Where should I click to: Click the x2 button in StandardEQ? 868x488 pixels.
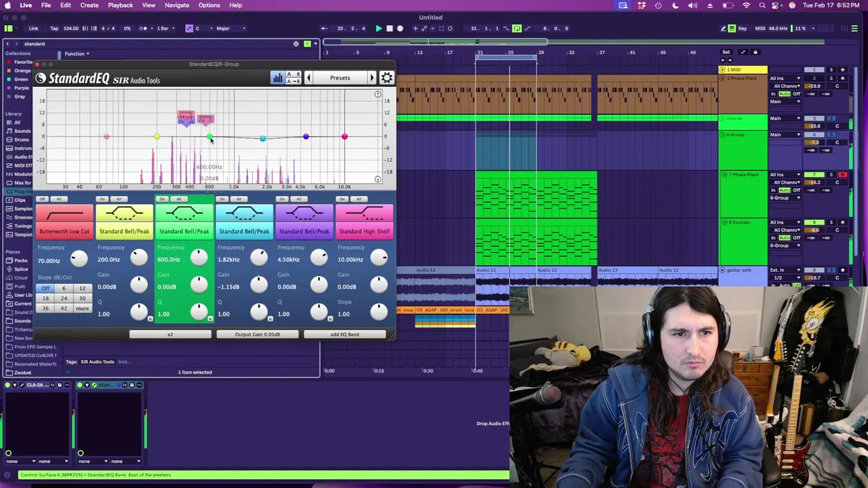170,334
